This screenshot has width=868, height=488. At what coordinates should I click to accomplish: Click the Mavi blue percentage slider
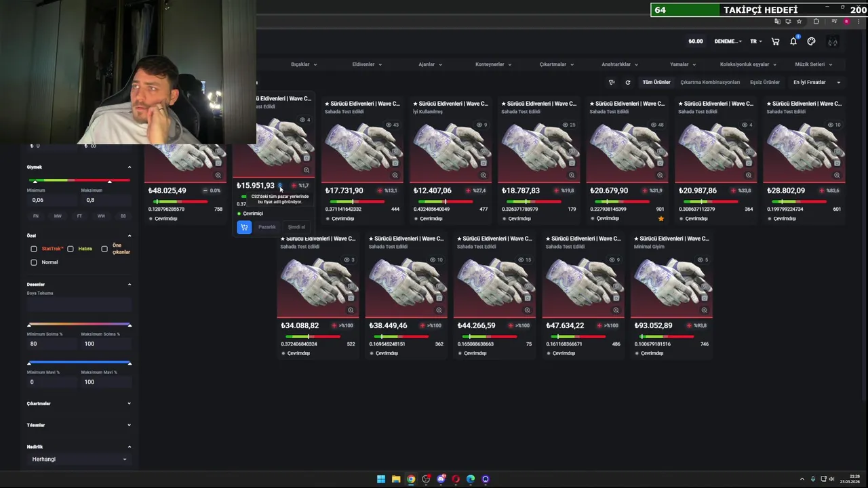79,363
